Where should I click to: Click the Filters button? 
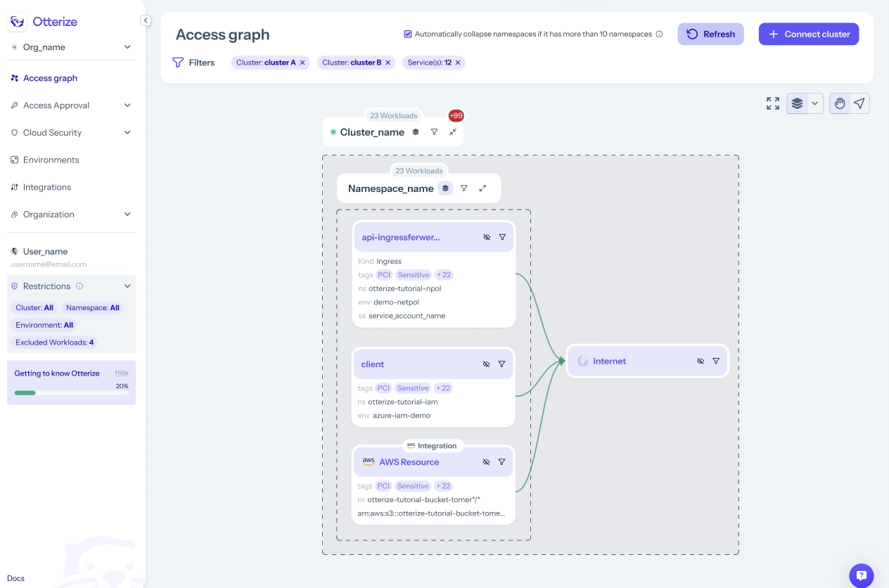click(x=193, y=63)
